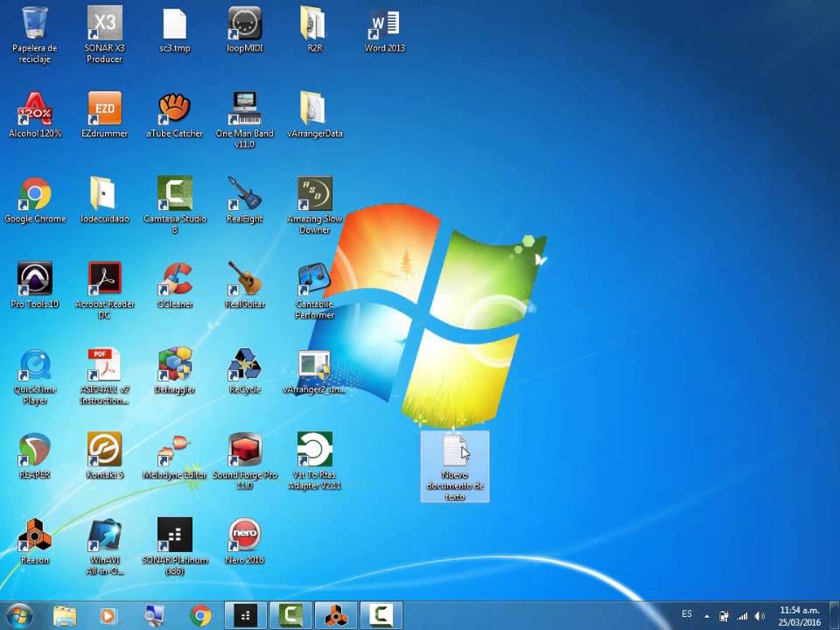Screen dimensions: 840x630
Task: Select Acrobat Reader DC icon
Action: click(105, 290)
